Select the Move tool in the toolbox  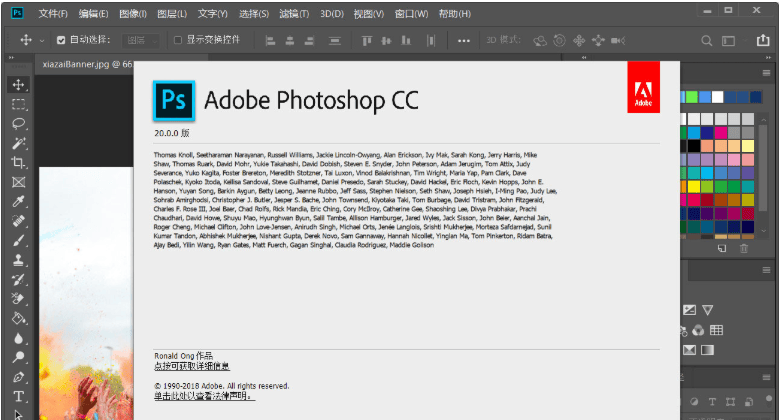pos(18,85)
